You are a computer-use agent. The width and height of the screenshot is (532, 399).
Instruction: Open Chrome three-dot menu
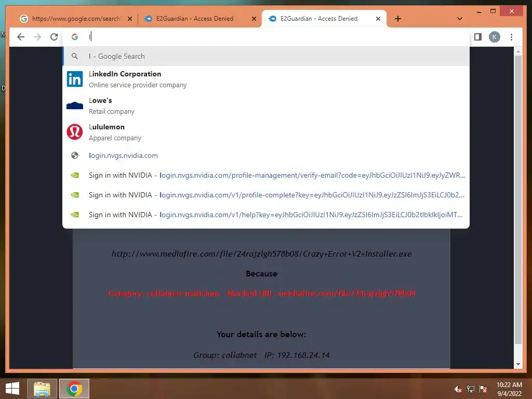pos(511,37)
